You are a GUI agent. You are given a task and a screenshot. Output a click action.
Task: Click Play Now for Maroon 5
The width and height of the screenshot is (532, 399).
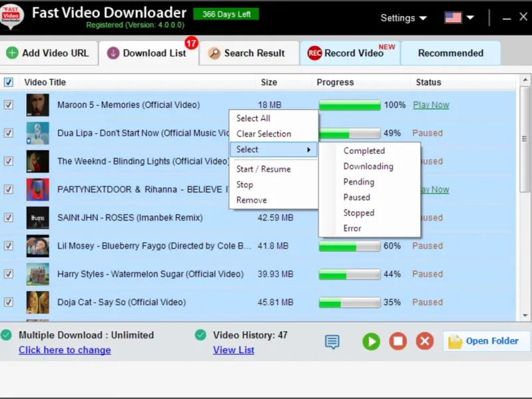click(x=431, y=105)
